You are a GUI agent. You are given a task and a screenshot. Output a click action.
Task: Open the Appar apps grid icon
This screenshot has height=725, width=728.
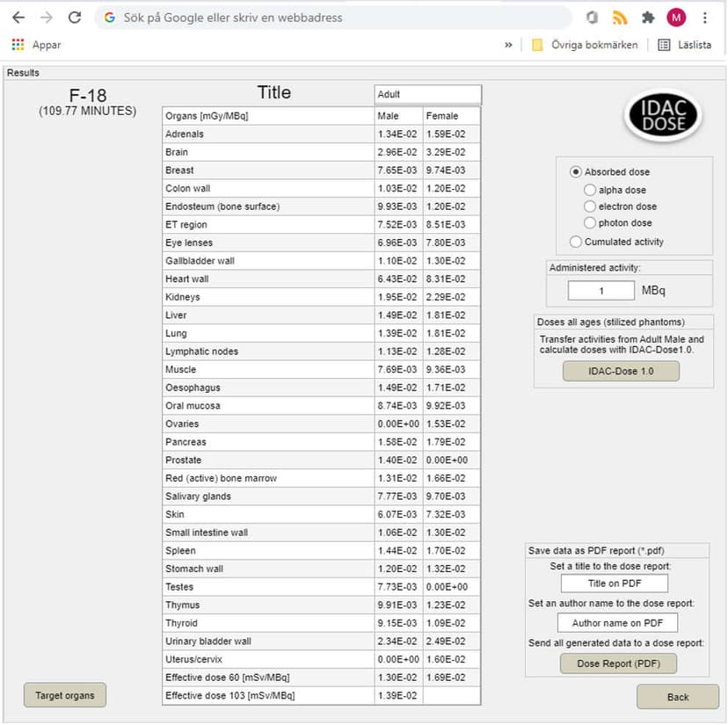[18, 45]
